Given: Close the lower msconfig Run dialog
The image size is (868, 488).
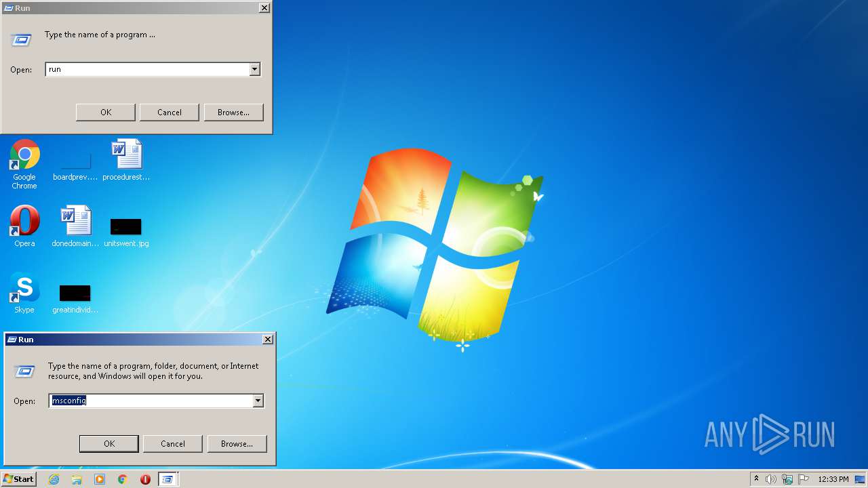Looking at the screenshot, I should coord(268,340).
